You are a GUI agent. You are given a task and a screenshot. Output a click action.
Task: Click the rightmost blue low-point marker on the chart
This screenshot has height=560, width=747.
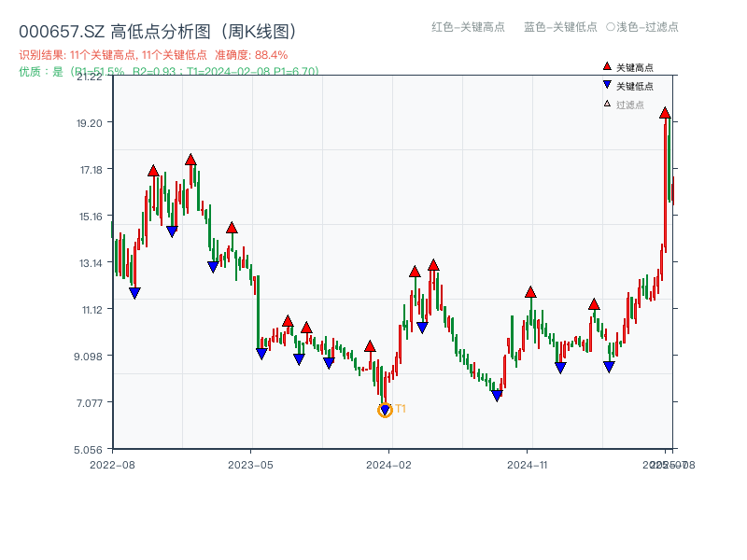[x=609, y=367]
